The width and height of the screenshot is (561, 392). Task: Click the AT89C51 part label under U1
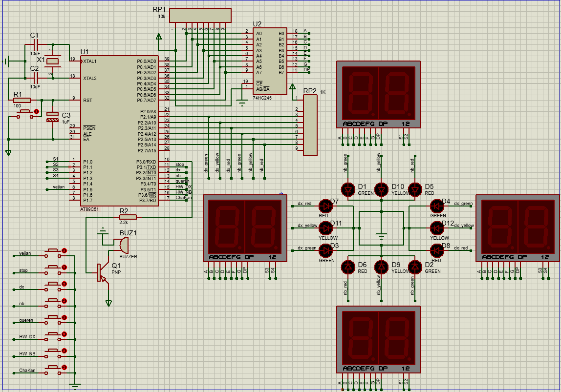click(x=89, y=209)
